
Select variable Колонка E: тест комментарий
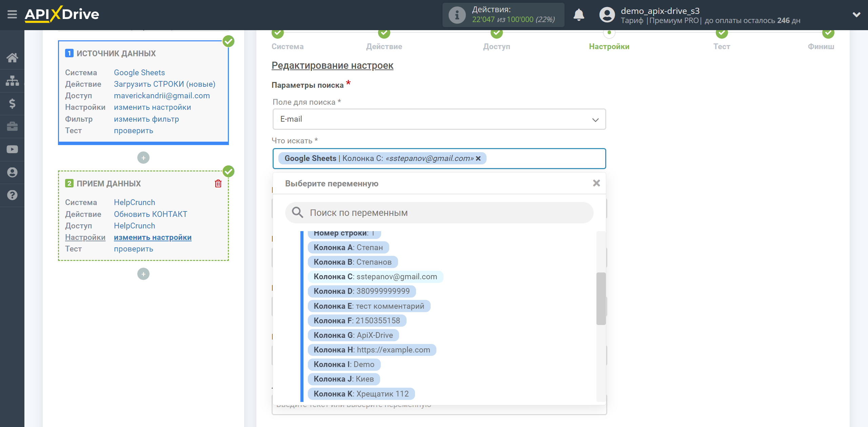tap(369, 306)
